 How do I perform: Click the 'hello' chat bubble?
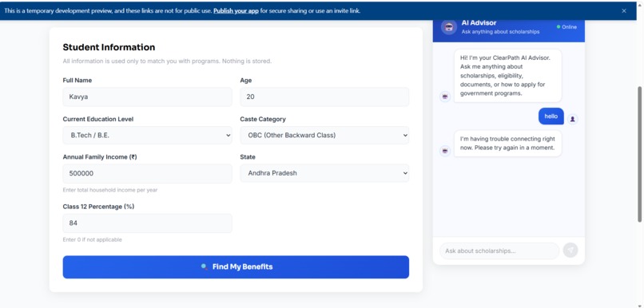(x=551, y=116)
